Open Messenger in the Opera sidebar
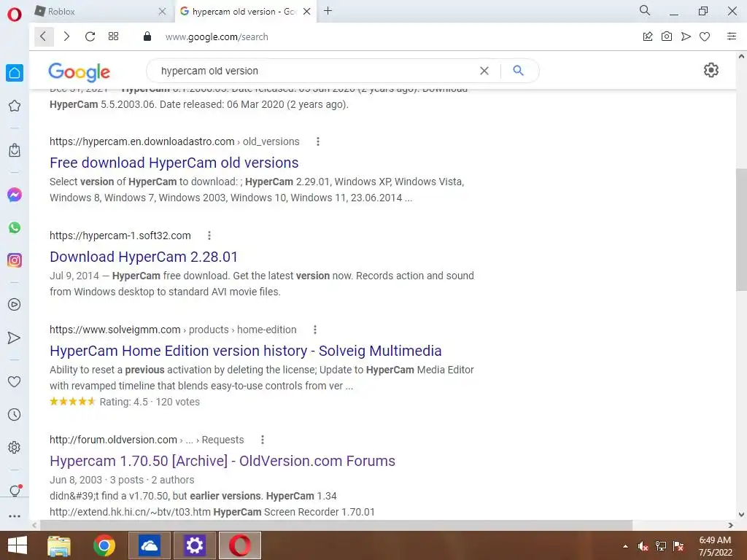The height and width of the screenshot is (560, 747). pos(15,195)
